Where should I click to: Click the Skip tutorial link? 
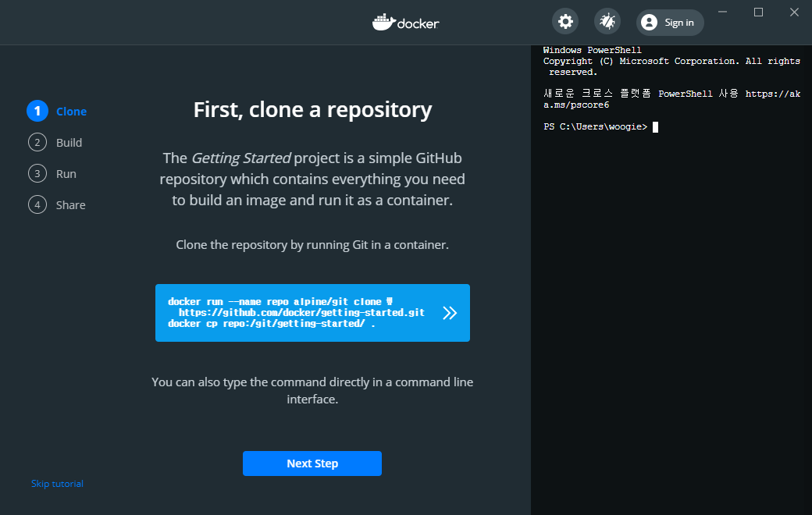(x=57, y=484)
